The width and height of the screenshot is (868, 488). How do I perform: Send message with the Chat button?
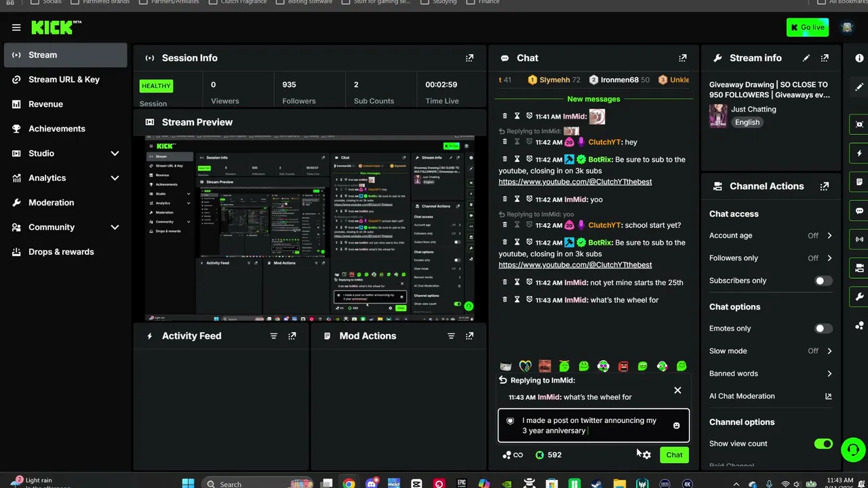tap(674, 455)
